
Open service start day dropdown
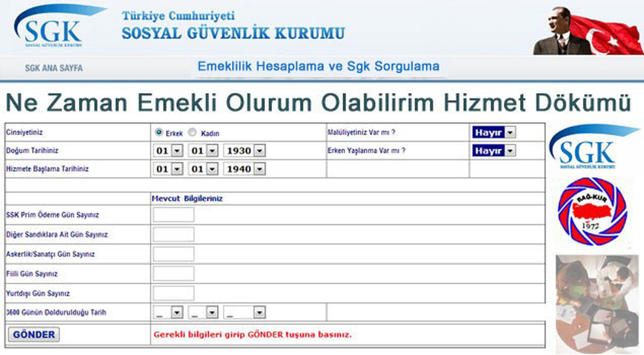click(169, 169)
